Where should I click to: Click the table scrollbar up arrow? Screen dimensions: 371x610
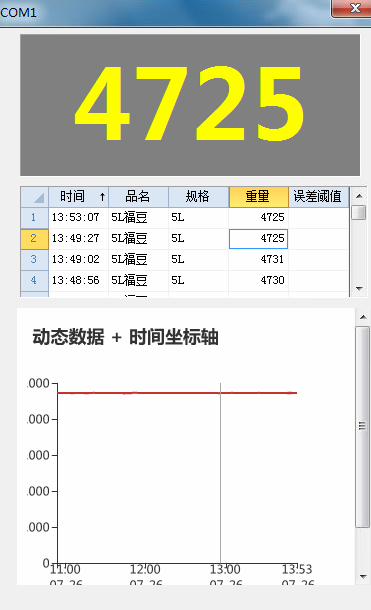359,196
